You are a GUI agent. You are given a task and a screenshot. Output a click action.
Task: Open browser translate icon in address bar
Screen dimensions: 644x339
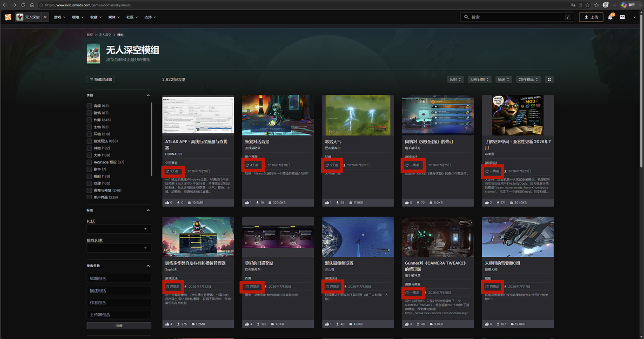573,5
